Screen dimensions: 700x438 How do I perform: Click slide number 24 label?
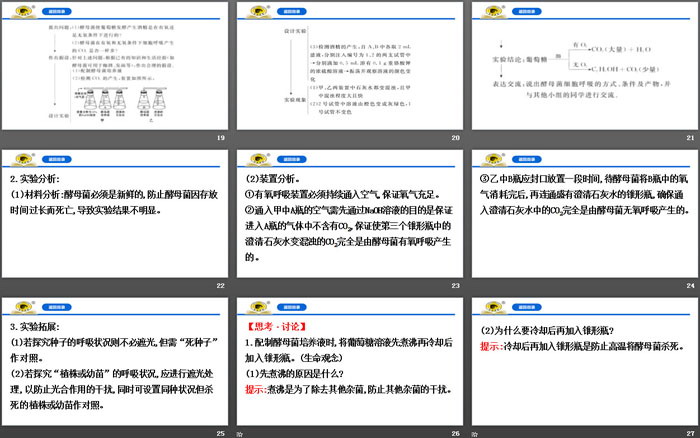click(691, 285)
